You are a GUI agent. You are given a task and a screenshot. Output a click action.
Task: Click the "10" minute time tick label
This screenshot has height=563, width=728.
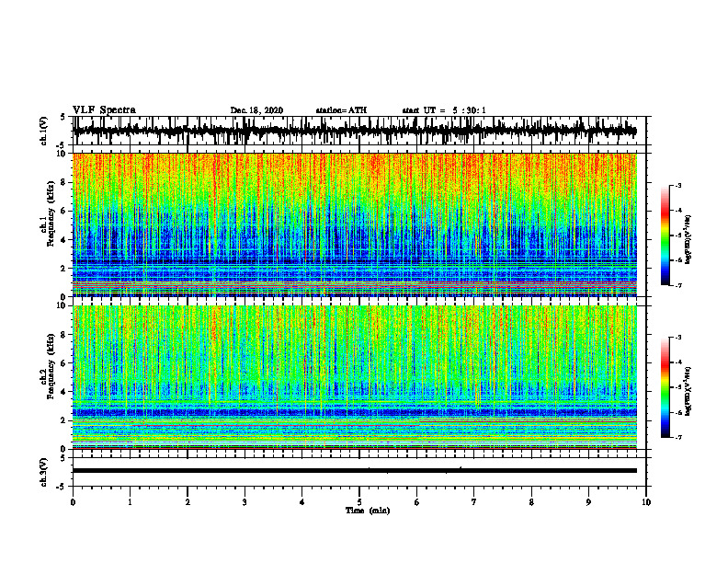[646, 502]
